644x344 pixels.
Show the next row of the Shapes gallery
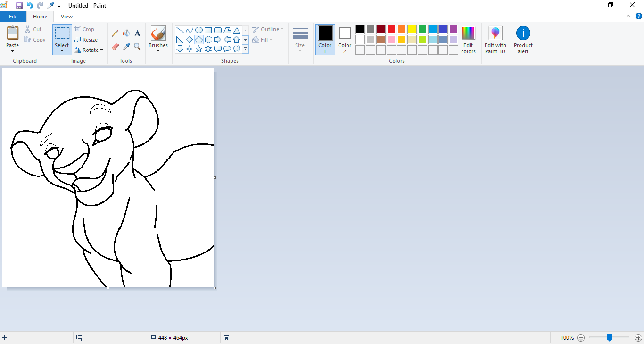click(x=246, y=40)
